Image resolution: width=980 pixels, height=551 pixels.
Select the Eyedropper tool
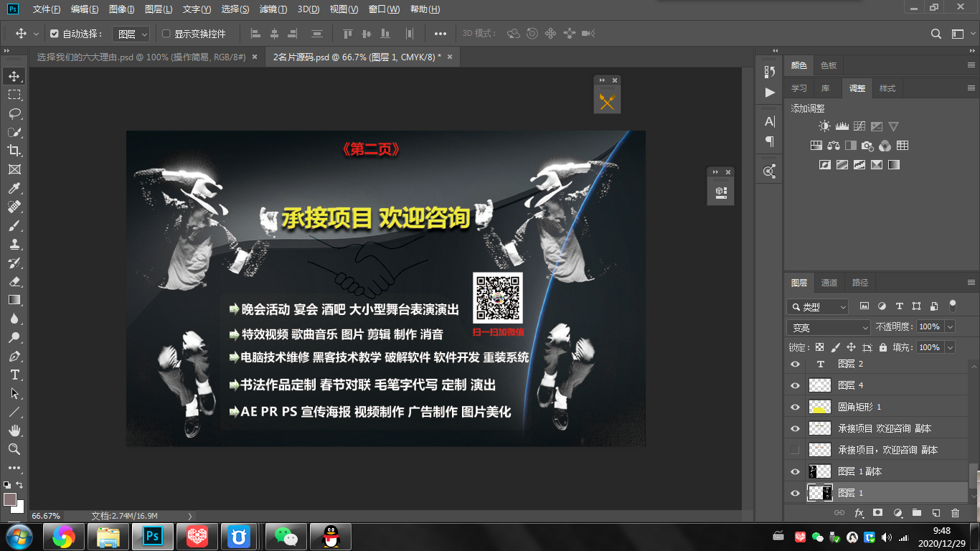point(14,188)
